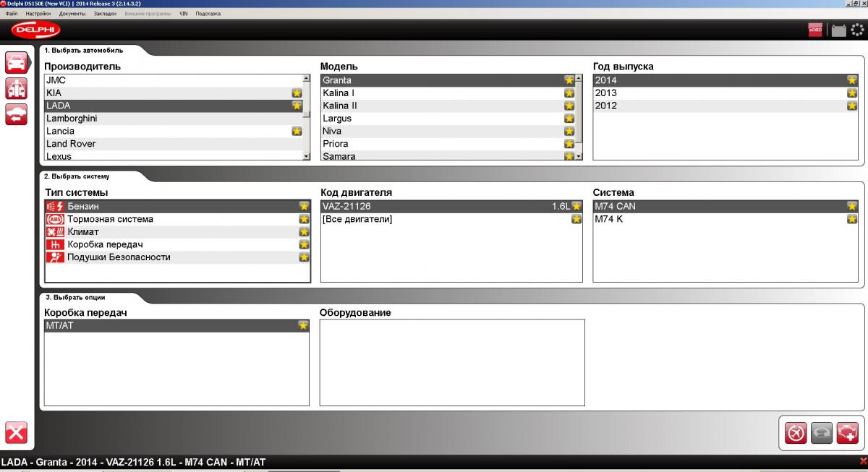Image resolution: width=868 pixels, height=472 pixels.
Task: Toggle favorite star for Kalina II
Action: click(x=569, y=106)
